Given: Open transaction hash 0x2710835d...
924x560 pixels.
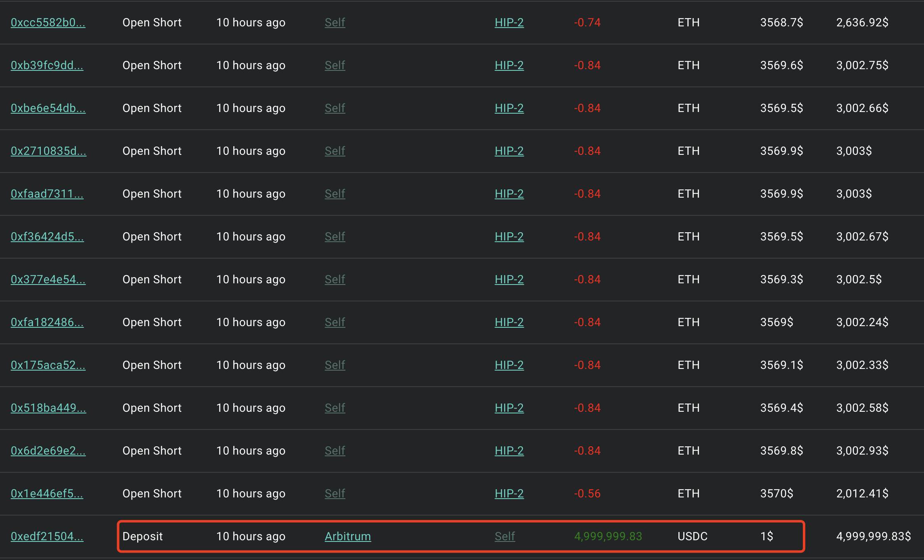Looking at the screenshot, I should click(49, 151).
